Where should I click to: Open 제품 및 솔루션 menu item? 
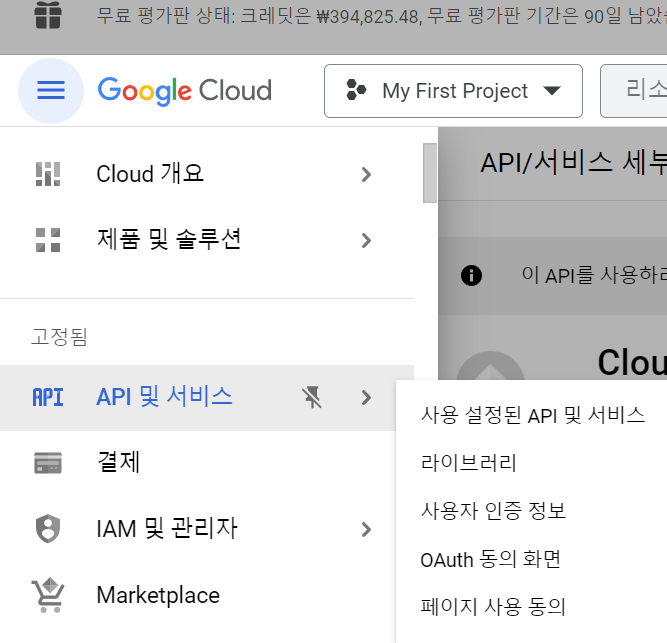pyautogui.click(x=207, y=240)
